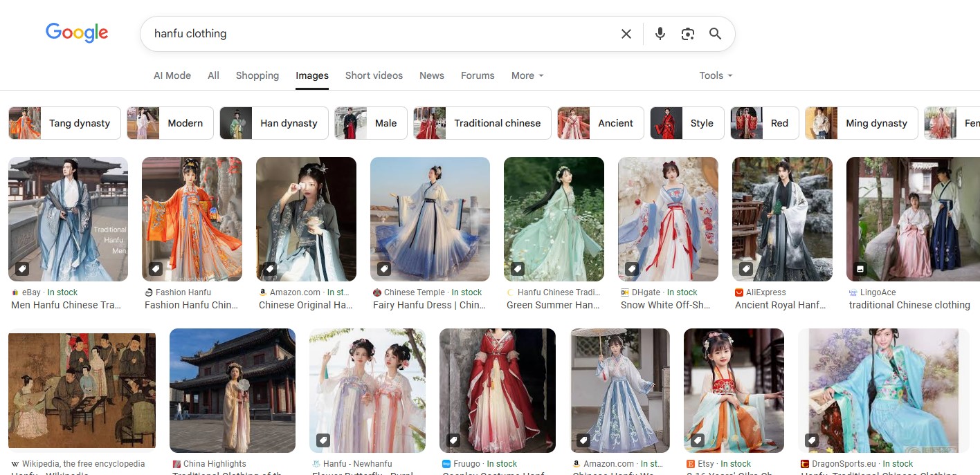Screen dimensions: 980x475
Task: Click product tag on DragonSports.eu image
Action: [x=811, y=440]
